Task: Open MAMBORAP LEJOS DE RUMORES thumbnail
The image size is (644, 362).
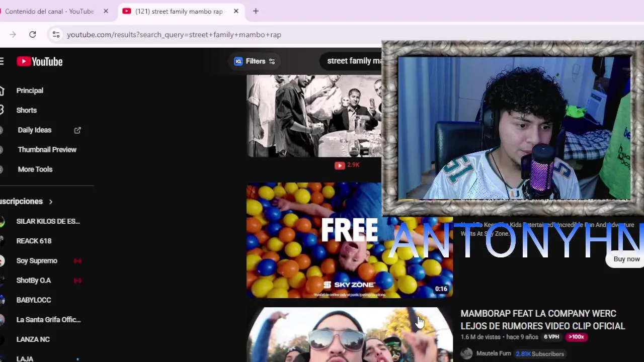Action: (x=350, y=335)
